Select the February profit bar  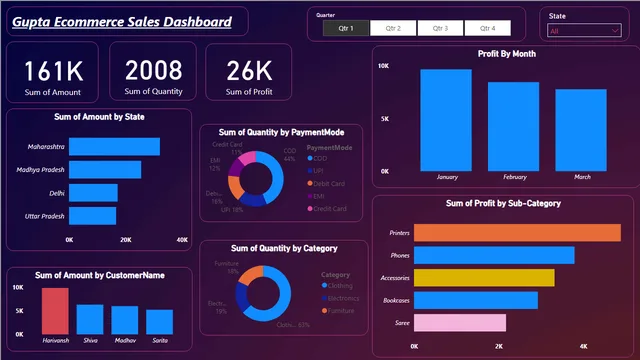513,127
